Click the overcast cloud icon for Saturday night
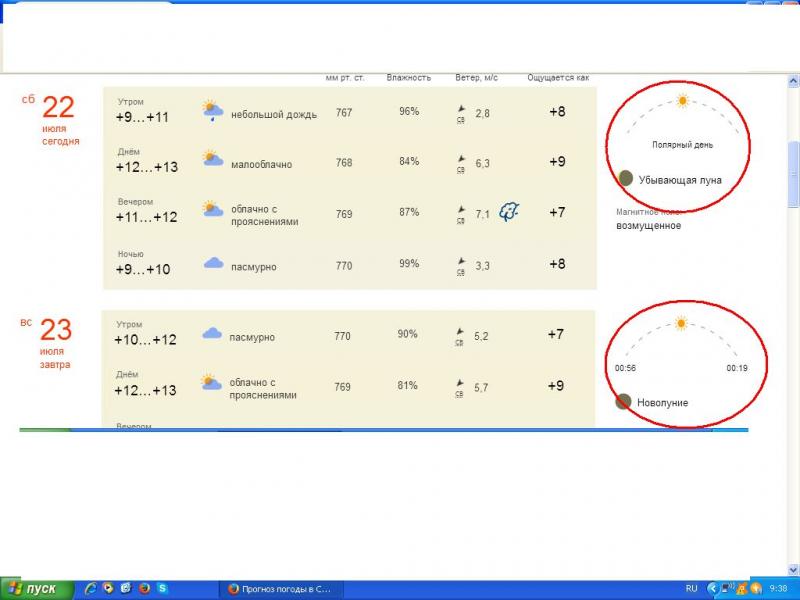Viewport: 800px width, 600px height. [213, 264]
